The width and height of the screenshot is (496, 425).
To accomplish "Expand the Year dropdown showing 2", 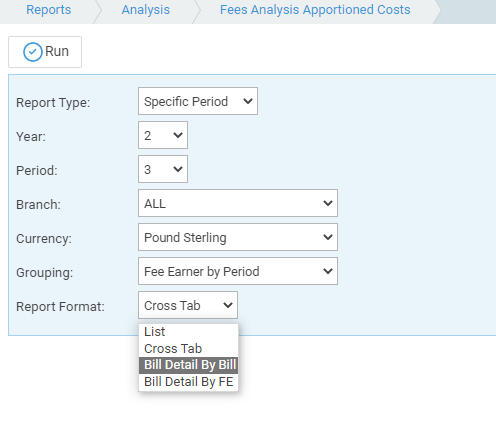I will click(163, 135).
